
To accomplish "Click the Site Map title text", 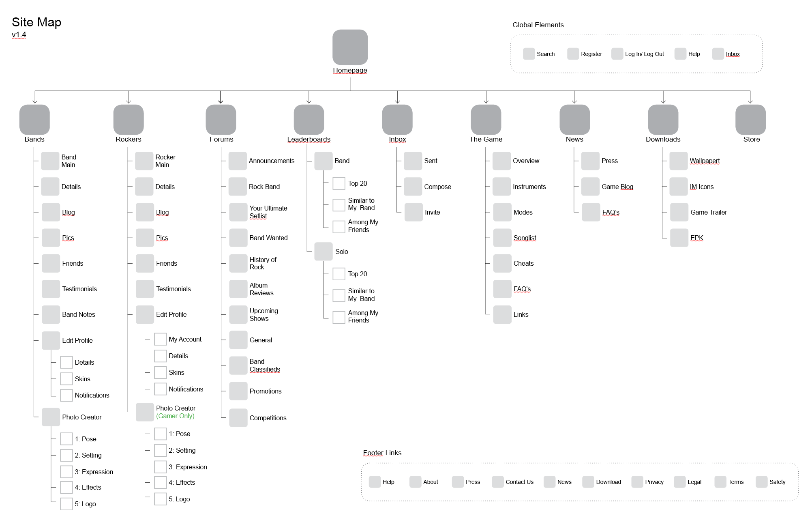I will (x=36, y=22).
